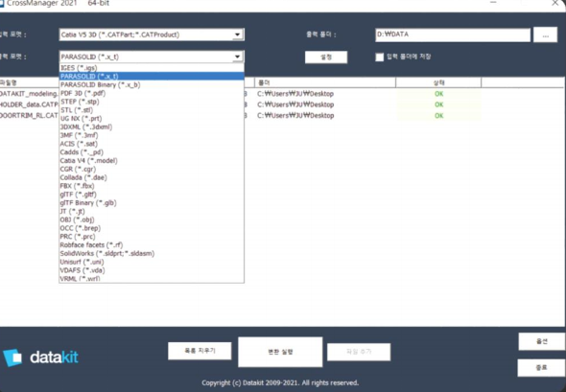Select CGR (*.cgr) format

[x=152, y=169]
